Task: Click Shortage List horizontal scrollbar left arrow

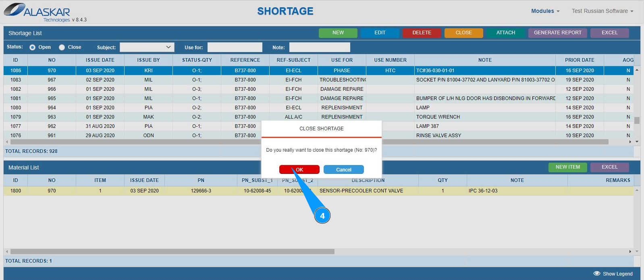Action: click(7, 142)
